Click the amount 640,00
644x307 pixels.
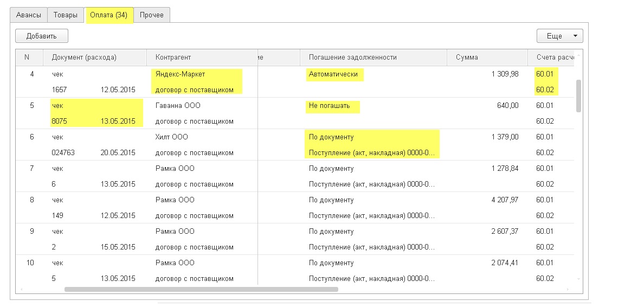tap(507, 106)
